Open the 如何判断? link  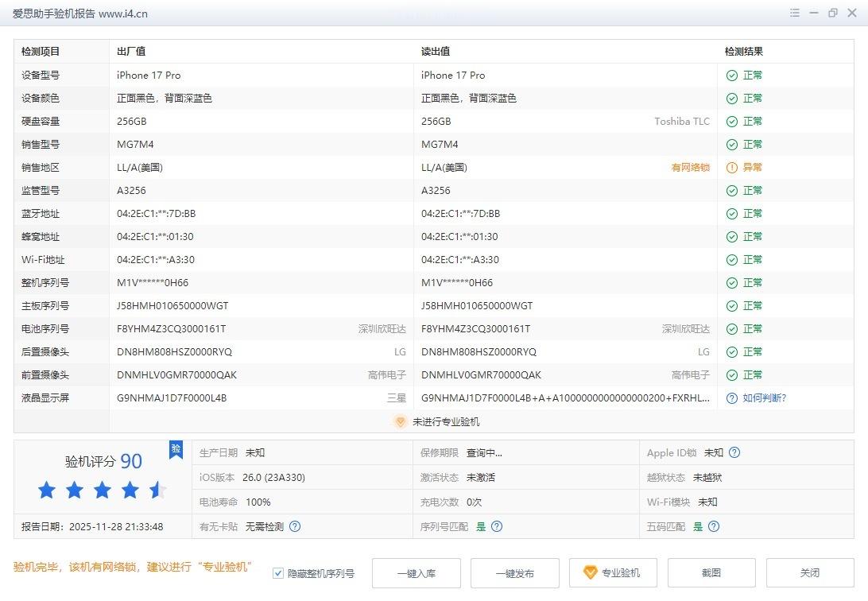[x=765, y=398]
